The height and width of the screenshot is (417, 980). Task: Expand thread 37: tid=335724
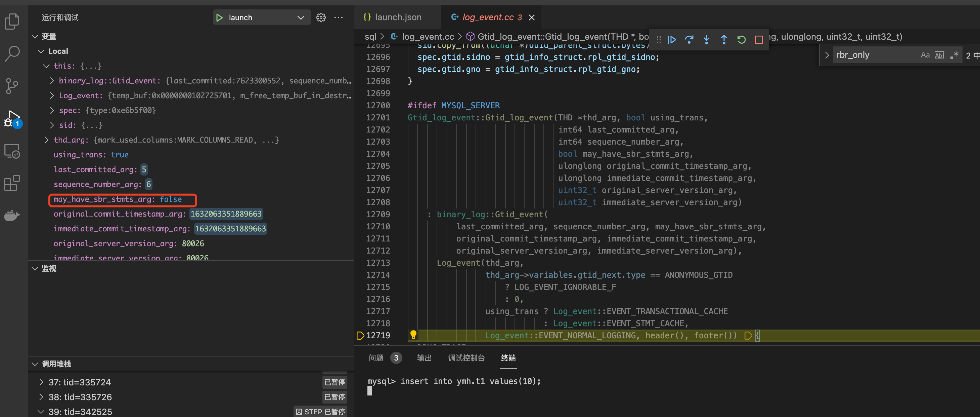coord(41,382)
